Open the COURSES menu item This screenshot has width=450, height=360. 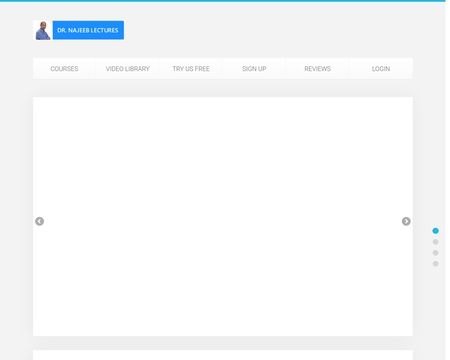(x=64, y=69)
